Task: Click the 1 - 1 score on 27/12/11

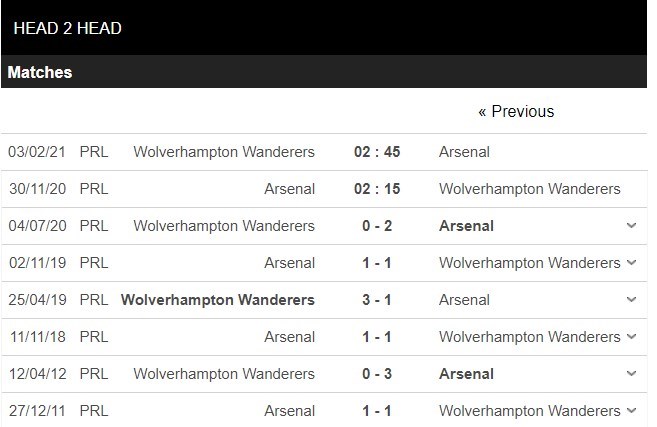Action: 377,411
